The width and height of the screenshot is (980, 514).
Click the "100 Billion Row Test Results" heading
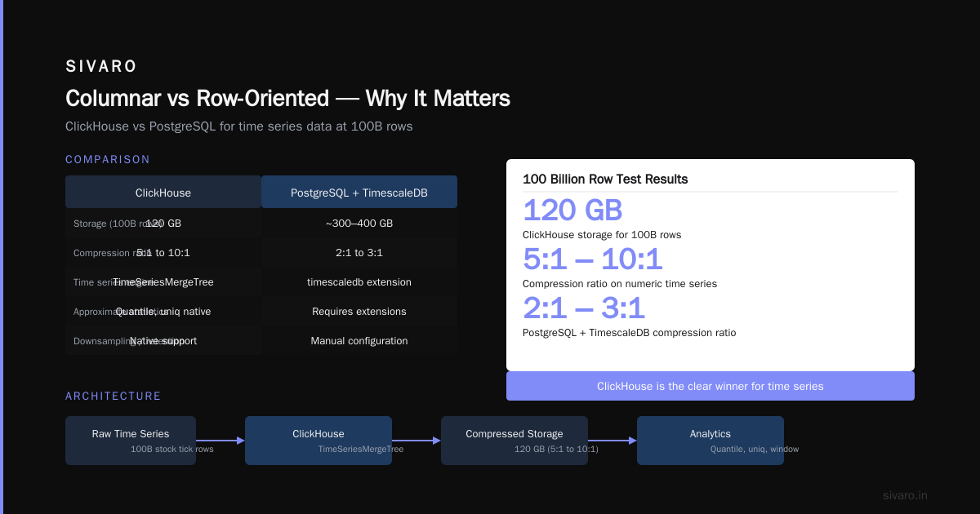pyautogui.click(x=605, y=179)
